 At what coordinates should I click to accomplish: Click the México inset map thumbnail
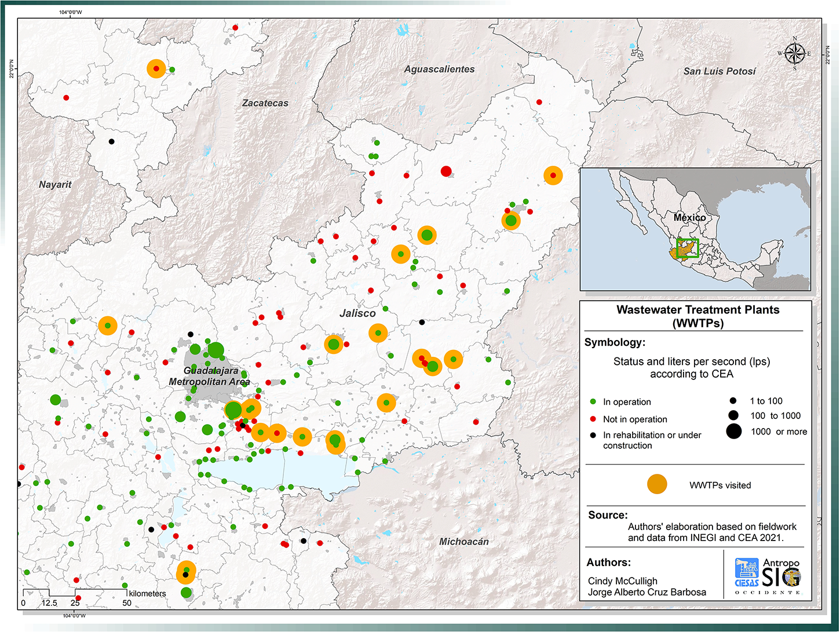[x=695, y=229]
